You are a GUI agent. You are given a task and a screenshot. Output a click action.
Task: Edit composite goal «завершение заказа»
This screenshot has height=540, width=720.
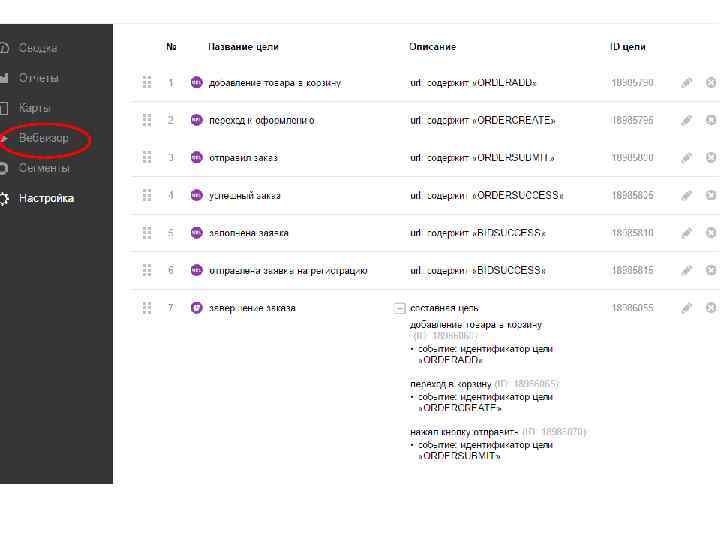coord(687,308)
